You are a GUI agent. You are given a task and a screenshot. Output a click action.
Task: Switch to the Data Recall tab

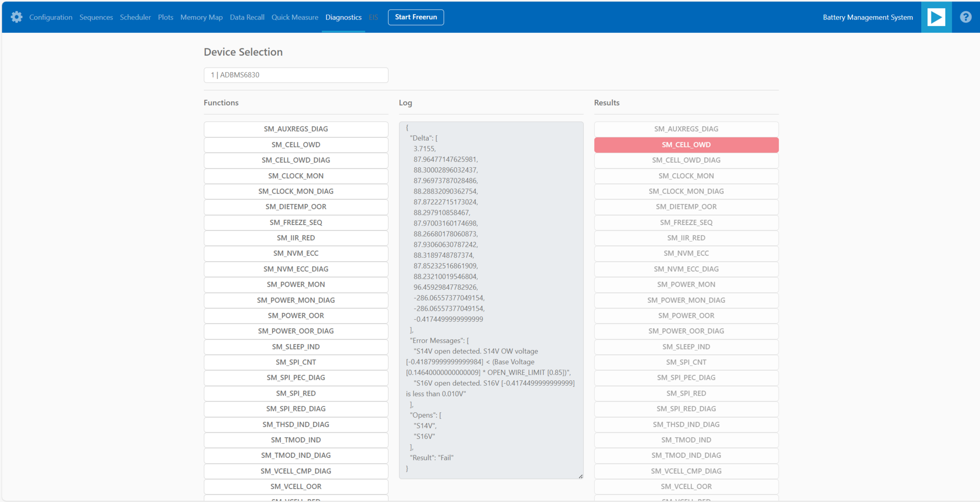246,17
